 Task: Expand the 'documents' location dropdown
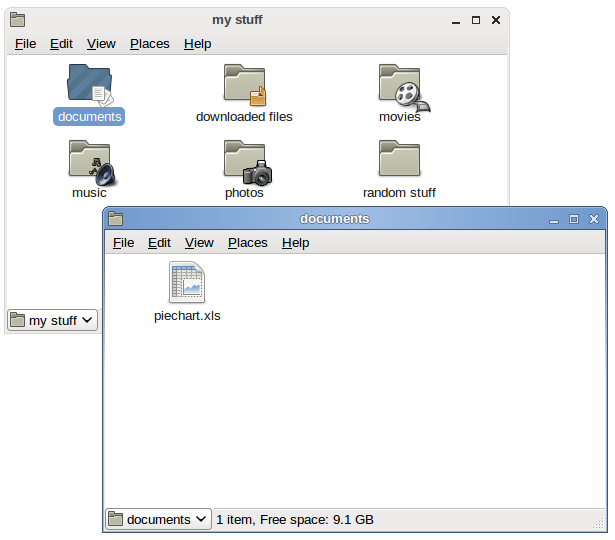click(x=159, y=519)
